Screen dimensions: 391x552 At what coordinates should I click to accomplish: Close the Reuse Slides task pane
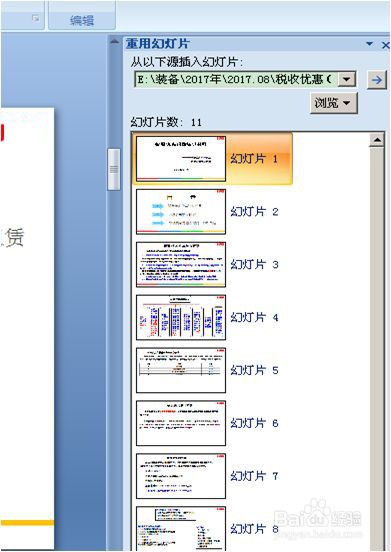click(x=385, y=45)
